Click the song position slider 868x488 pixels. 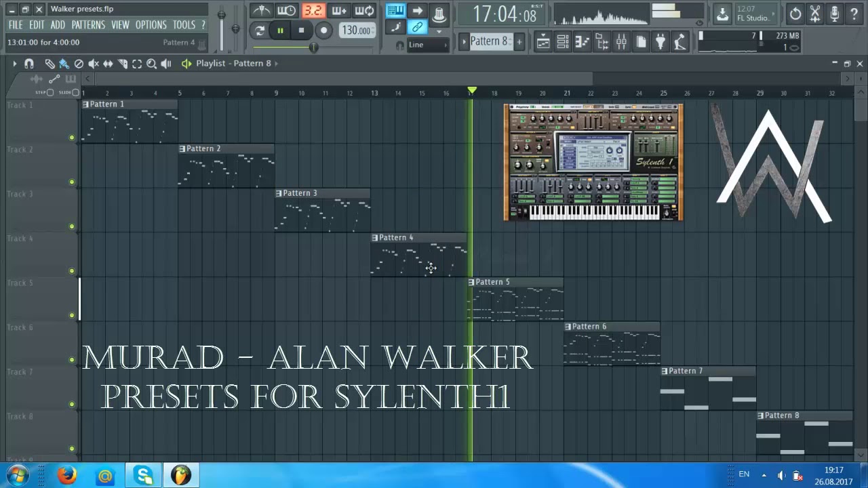pos(314,47)
